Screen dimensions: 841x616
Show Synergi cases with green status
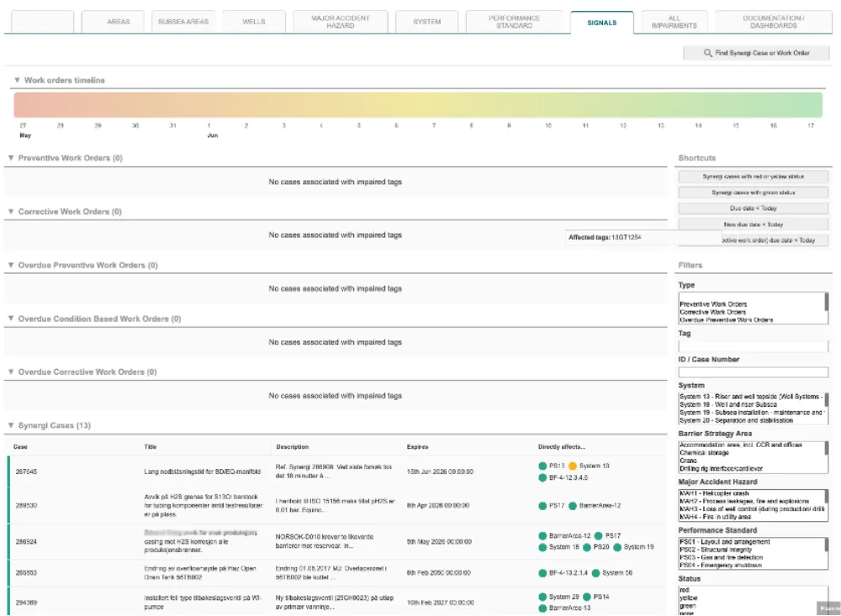pyautogui.click(x=753, y=192)
